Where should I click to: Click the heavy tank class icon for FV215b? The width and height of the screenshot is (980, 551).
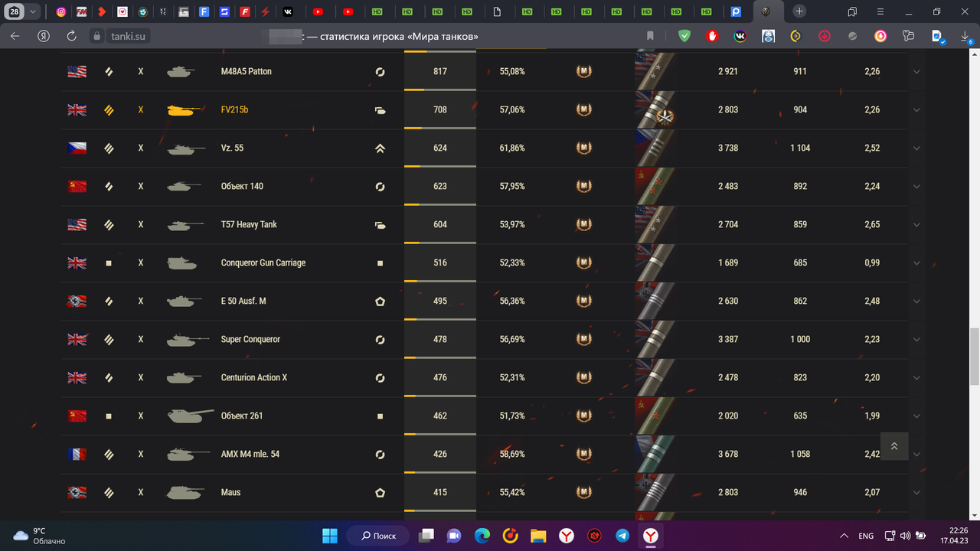(x=109, y=109)
